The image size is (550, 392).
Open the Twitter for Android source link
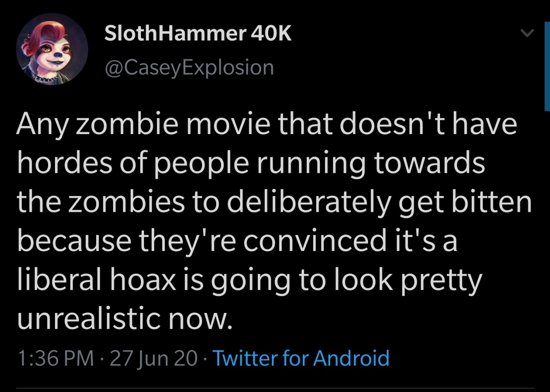[301, 358]
